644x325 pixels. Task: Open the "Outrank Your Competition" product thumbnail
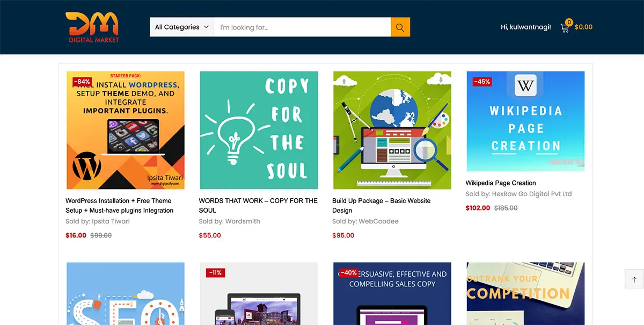coord(525,293)
